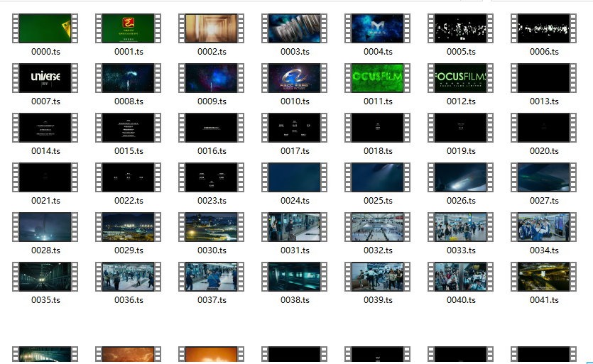The image size is (593, 364).
Task: Select the 0031.ts station thumbnail
Action: coord(294,227)
